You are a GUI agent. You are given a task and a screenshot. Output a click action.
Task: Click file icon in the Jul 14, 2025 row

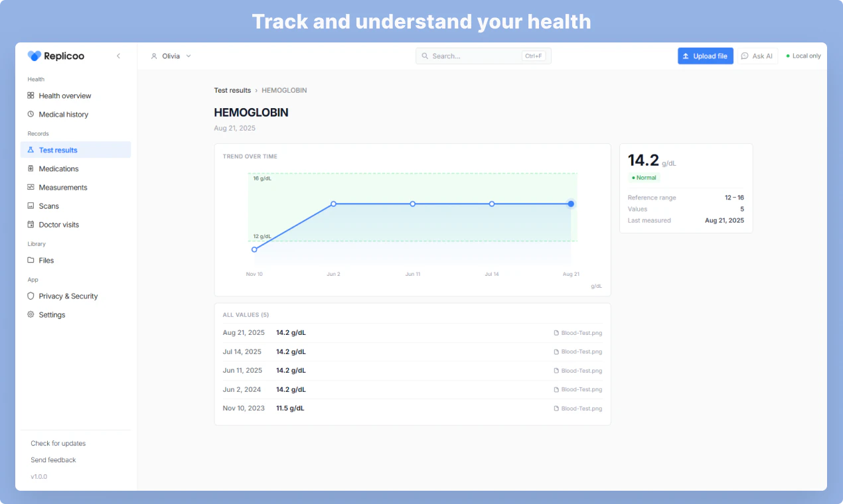[x=556, y=351]
